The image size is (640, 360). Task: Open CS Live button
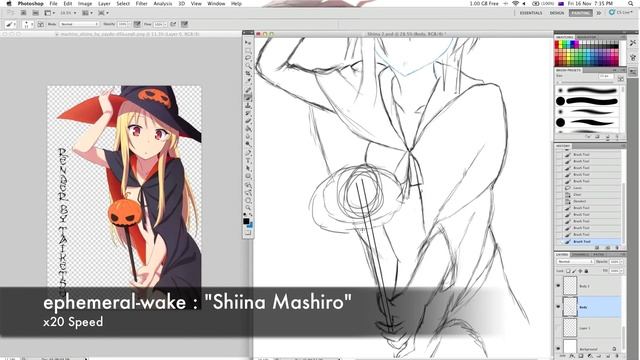[620, 13]
